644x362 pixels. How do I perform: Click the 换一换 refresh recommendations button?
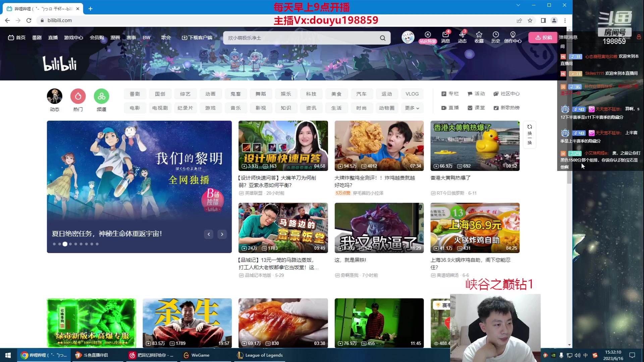[x=530, y=134]
